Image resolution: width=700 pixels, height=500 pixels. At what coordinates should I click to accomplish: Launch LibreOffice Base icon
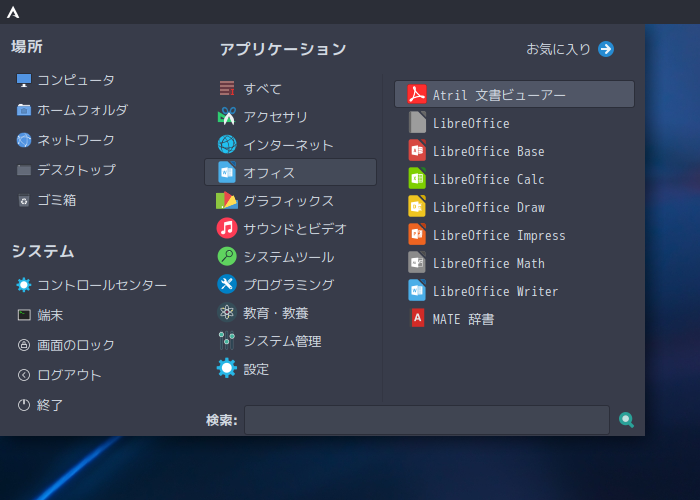417,150
